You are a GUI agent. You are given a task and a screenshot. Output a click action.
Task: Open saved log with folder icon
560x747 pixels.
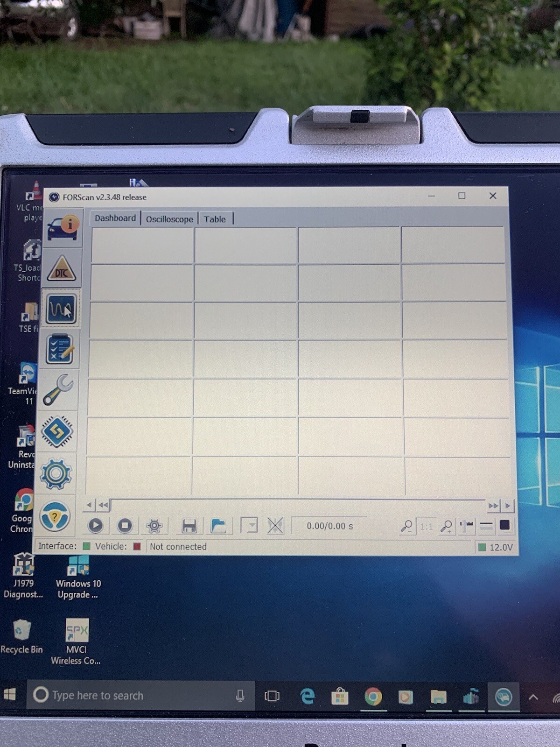pos(218,526)
